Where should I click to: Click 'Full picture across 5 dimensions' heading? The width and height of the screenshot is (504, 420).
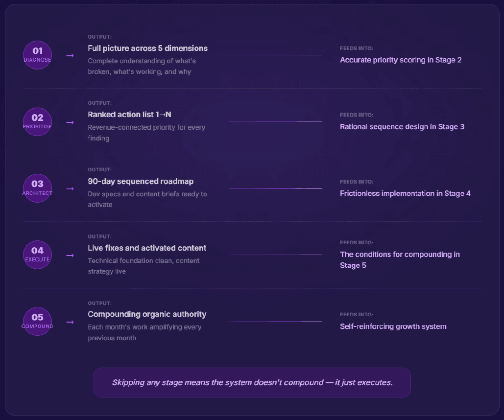click(147, 48)
